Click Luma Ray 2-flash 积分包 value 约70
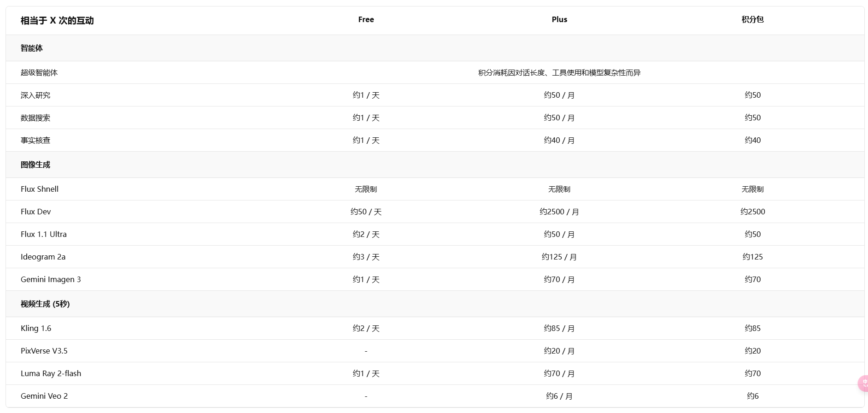868x413 pixels. pos(752,373)
